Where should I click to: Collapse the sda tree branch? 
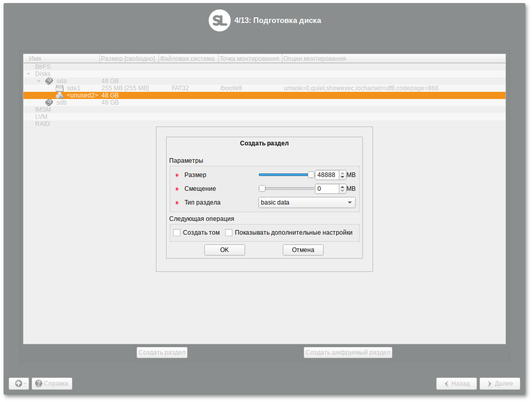pyautogui.click(x=39, y=81)
